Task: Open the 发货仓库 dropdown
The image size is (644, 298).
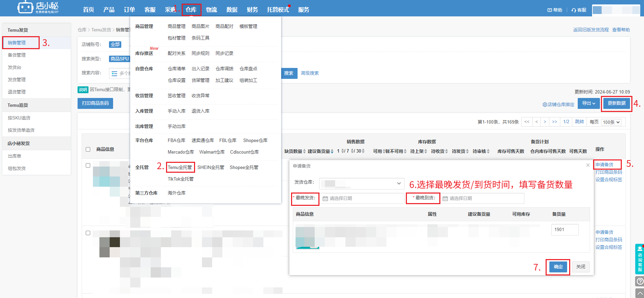Action: (x=362, y=184)
